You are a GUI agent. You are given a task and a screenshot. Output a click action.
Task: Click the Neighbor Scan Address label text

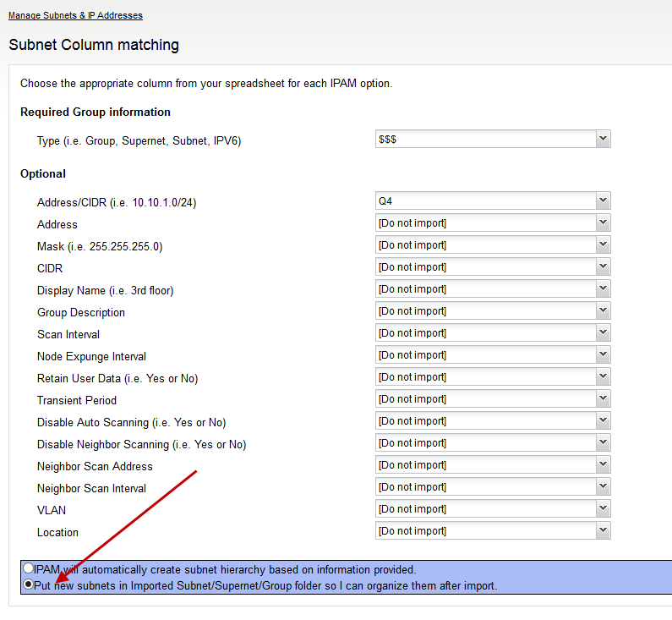pyautogui.click(x=95, y=467)
